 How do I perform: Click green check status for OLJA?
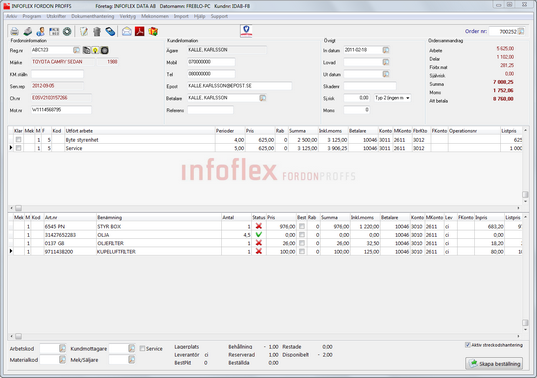tap(259, 235)
